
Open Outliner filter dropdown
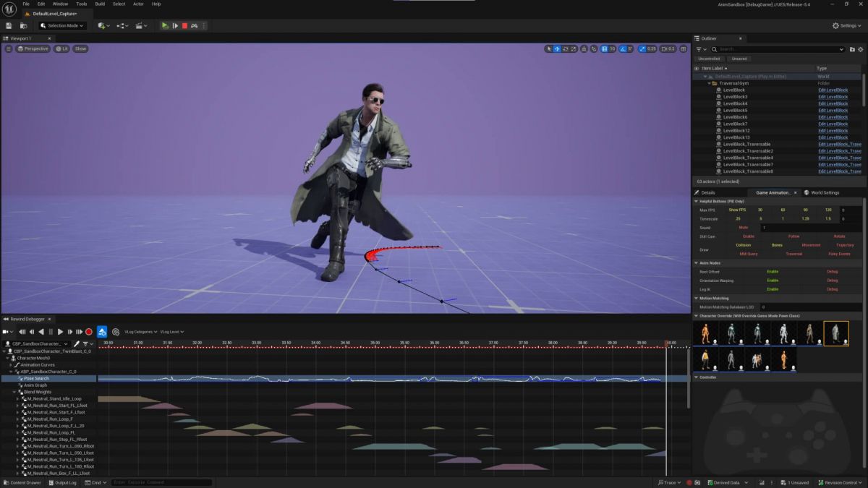click(x=701, y=49)
